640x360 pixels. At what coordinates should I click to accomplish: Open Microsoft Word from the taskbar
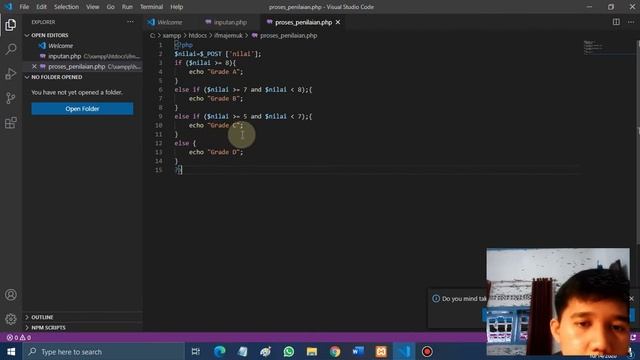coord(358,351)
